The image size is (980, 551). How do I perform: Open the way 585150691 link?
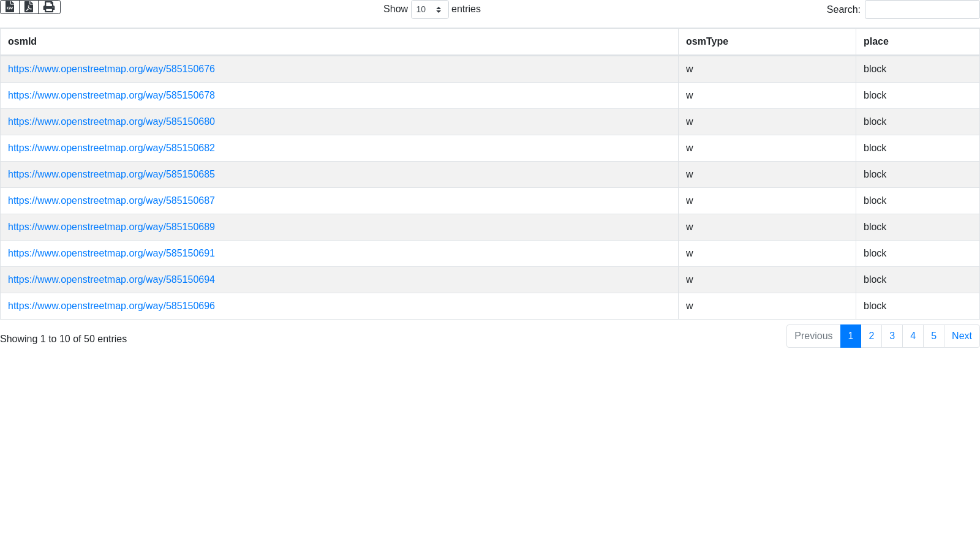coord(111,253)
